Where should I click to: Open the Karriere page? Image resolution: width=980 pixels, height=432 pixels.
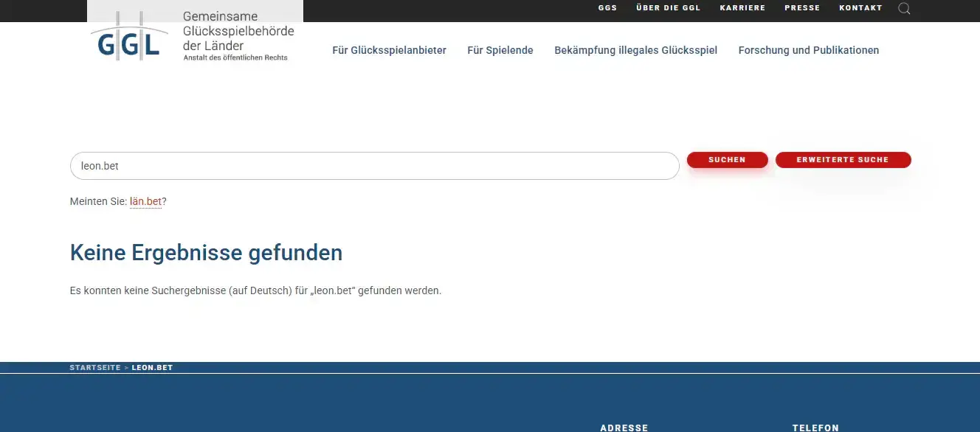[742, 8]
